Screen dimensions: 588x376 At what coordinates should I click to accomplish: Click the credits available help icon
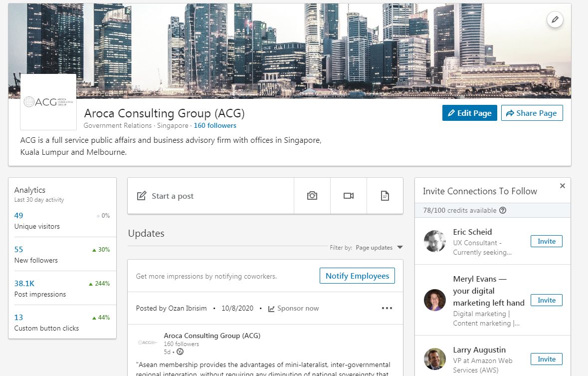[x=503, y=210]
